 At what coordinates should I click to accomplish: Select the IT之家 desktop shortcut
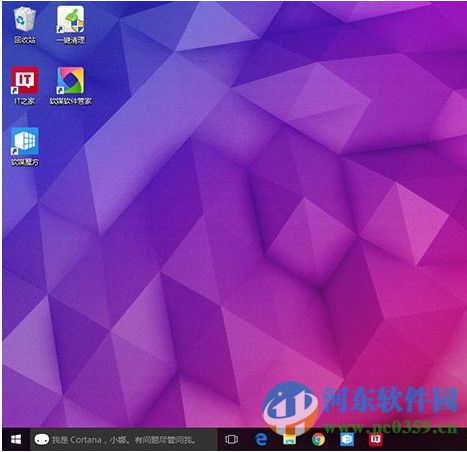(x=25, y=86)
